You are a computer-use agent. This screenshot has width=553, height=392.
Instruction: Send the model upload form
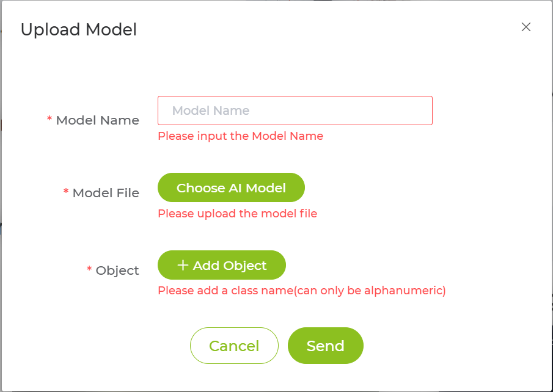[x=325, y=346]
